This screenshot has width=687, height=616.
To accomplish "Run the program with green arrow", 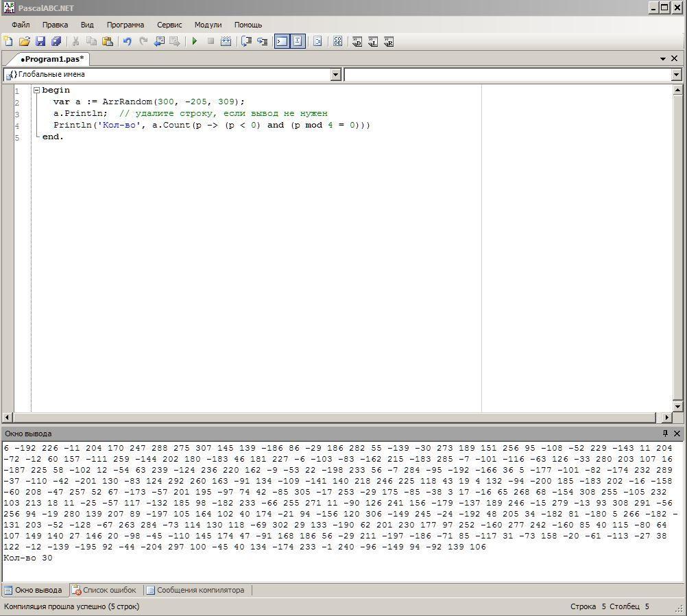I will (x=195, y=41).
